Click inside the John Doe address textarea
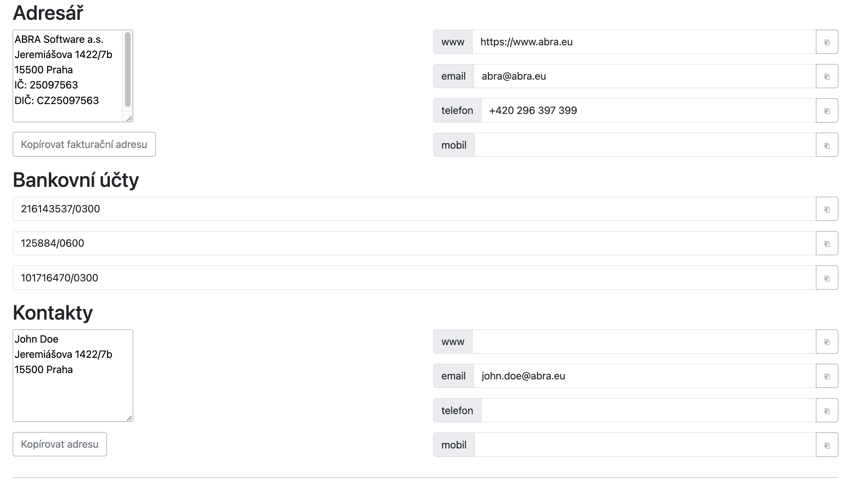This screenshot has height=504, width=851. 73,393
